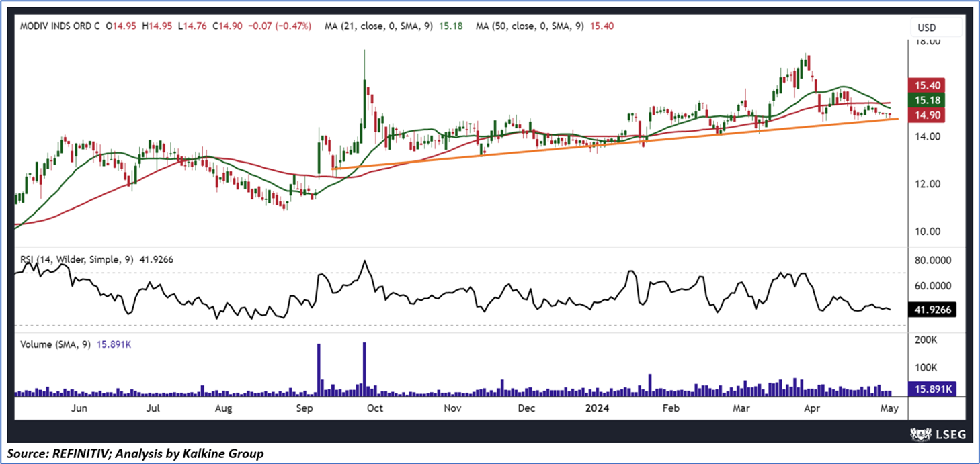Select the RSI (14, Wilder, Simple, 9) indicator label
Image resolution: width=980 pixels, height=464 pixels.
coord(76,259)
